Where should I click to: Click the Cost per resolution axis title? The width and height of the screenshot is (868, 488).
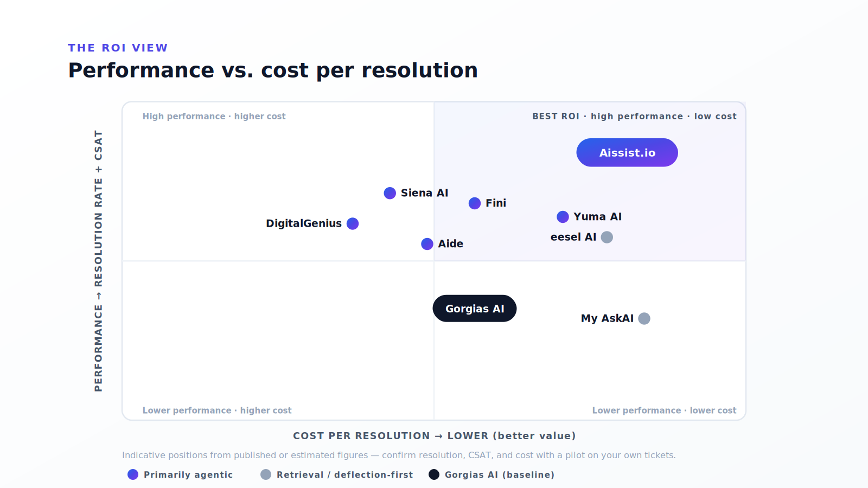tap(434, 436)
